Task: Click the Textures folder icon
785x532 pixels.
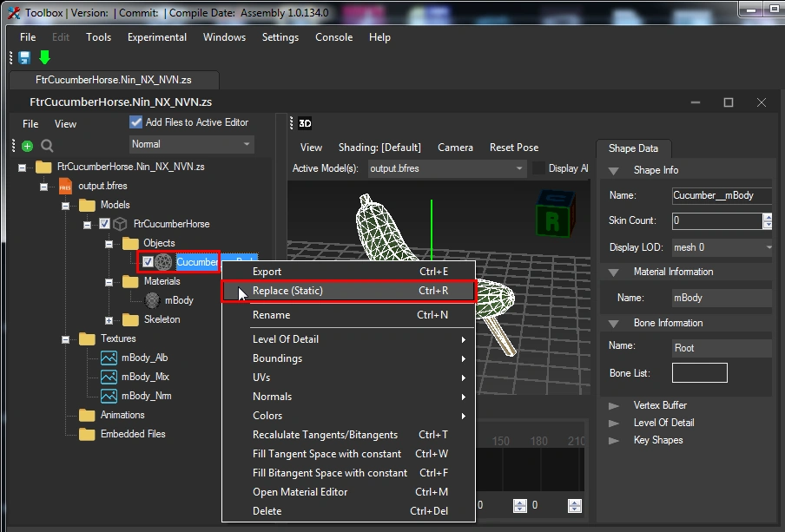Action: 87,338
